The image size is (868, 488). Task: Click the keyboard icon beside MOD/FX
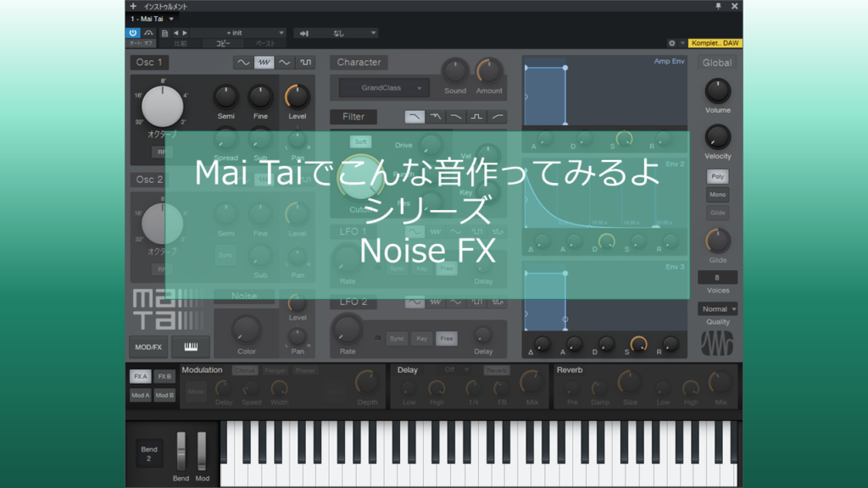(190, 347)
